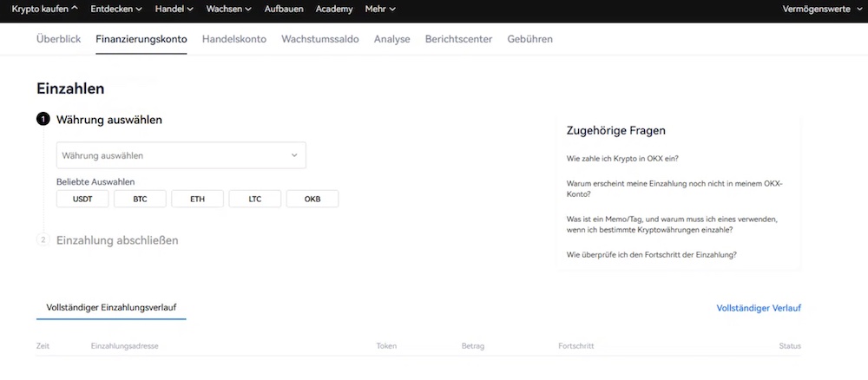Open the Vermögenswerte dropdown
Viewport: 868px width, 380px height.
[x=823, y=9]
